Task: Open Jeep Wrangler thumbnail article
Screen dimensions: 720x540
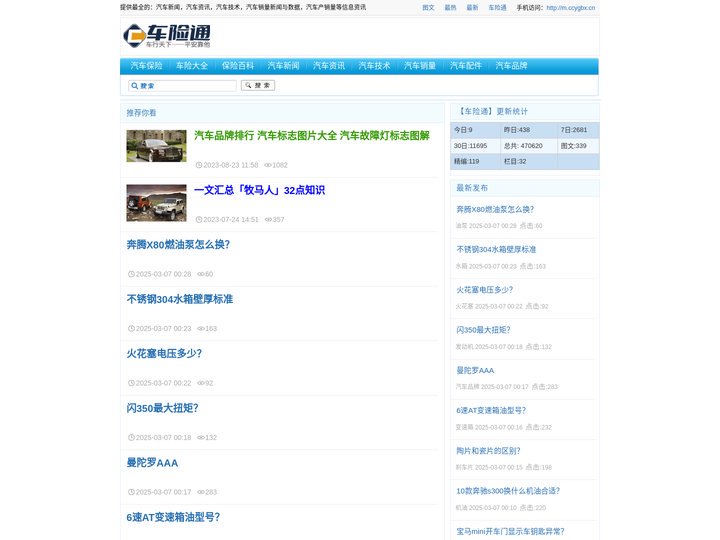Action: click(x=157, y=203)
